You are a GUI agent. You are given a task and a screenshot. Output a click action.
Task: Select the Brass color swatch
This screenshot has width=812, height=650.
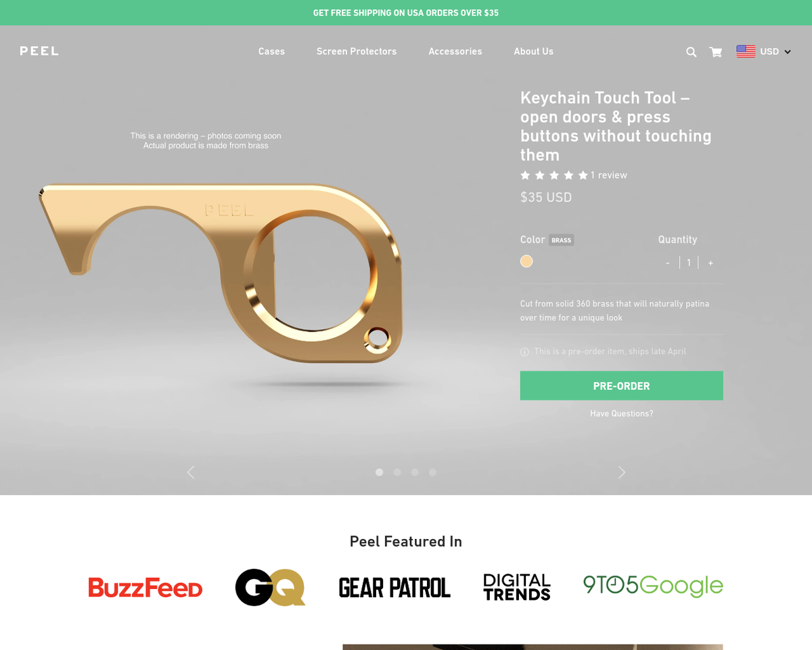(x=526, y=261)
